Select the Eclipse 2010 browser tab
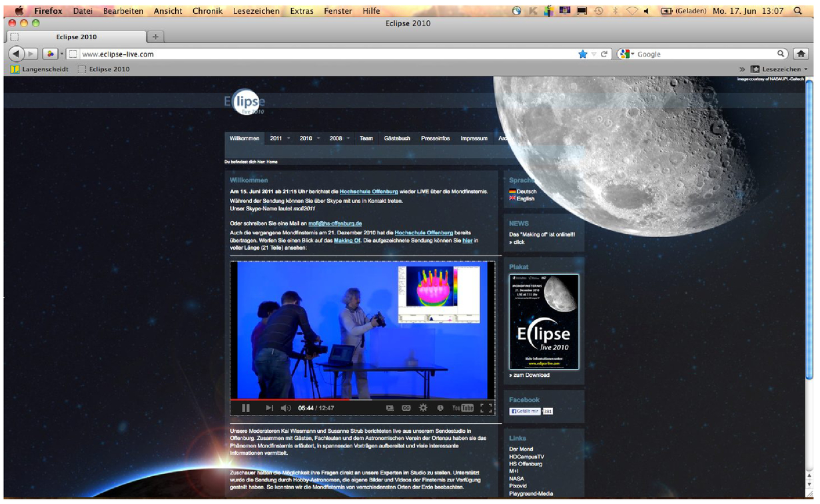Screen dimensions: 820x504 pos(77,37)
